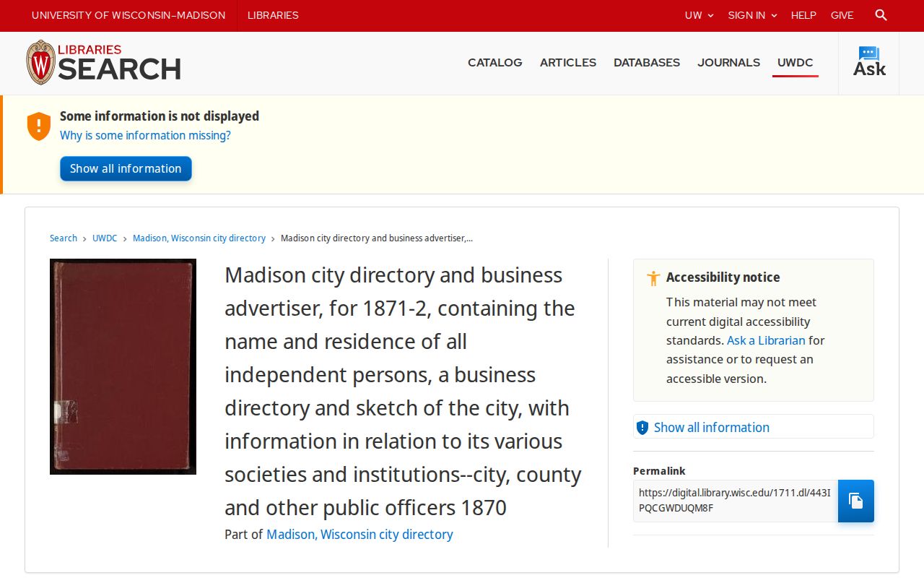Click the Ask a Librarian link
This screenshot has height=578, width=924.
(766, 340)
